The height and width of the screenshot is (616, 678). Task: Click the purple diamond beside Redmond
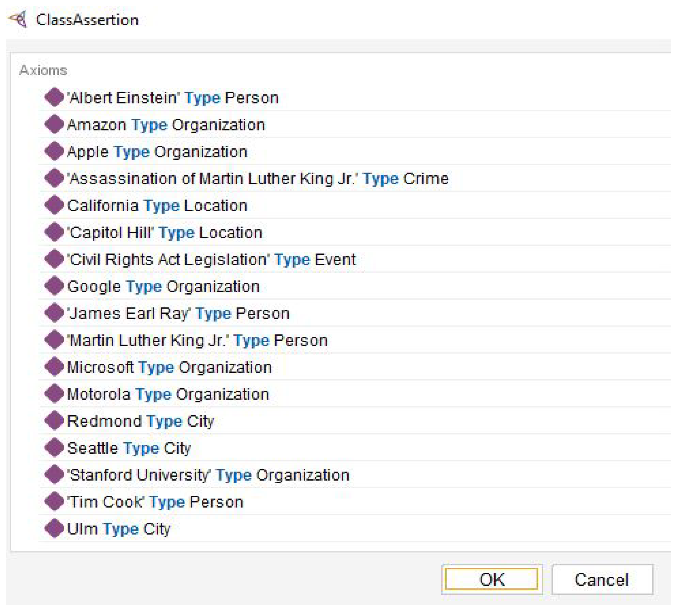click(54, 420)
